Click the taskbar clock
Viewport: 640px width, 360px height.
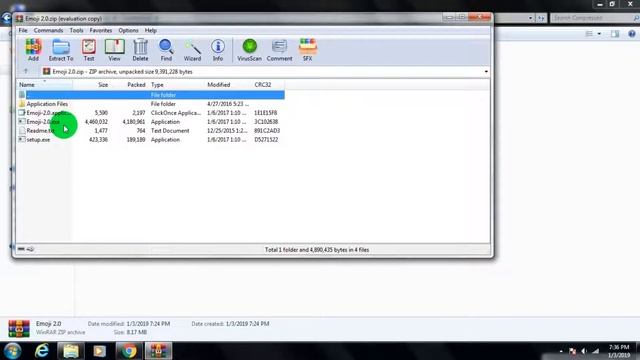[x=619, y=351]
